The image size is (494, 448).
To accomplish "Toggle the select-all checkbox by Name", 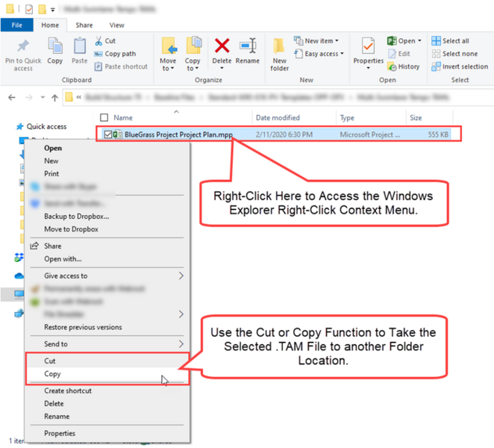I will (x=104, y=117).
